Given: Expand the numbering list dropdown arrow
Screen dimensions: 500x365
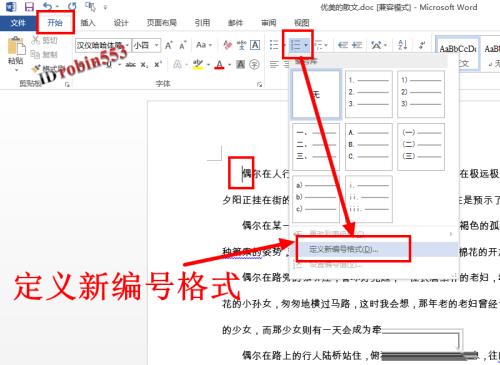Looking at the screenshot, I should 306,45.
